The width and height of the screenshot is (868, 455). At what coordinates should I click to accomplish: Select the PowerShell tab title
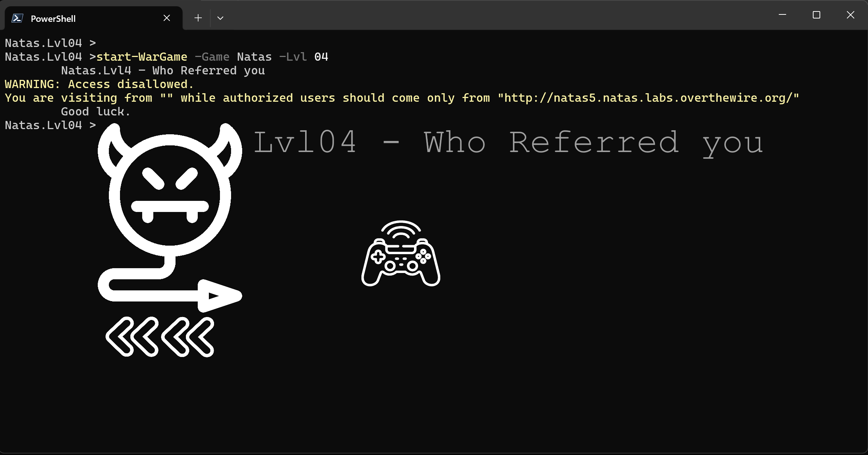tap(53, 18)
